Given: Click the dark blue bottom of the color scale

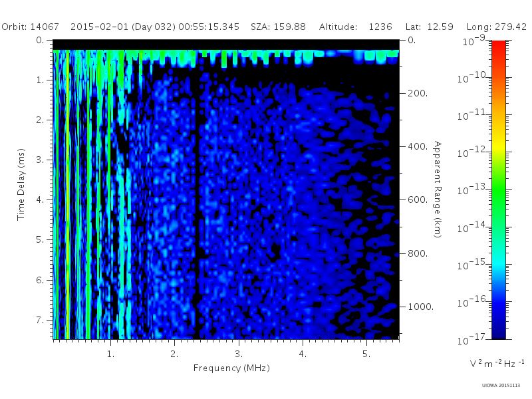Looking at the screenshot, I should click(x=499, y=329).
